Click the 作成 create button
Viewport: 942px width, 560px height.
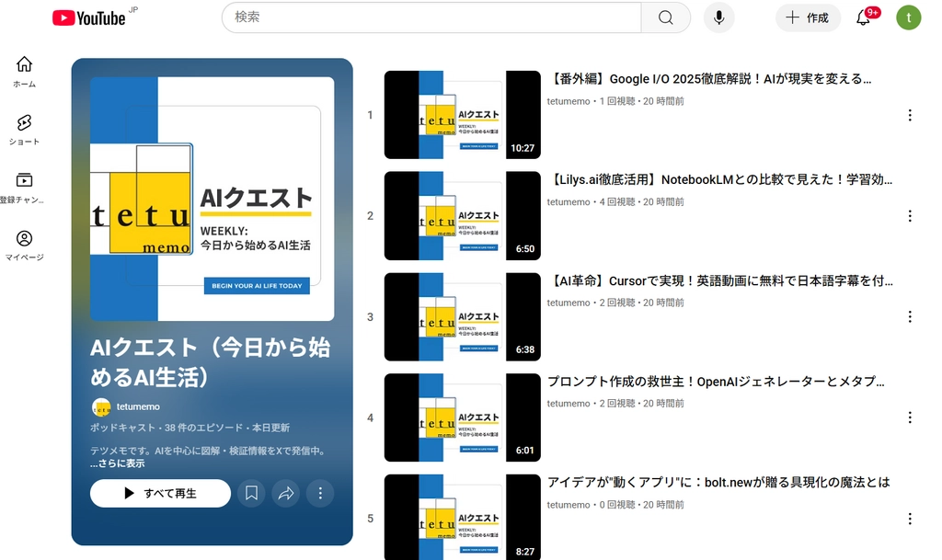pyautogui.click(x=808, y=17)
